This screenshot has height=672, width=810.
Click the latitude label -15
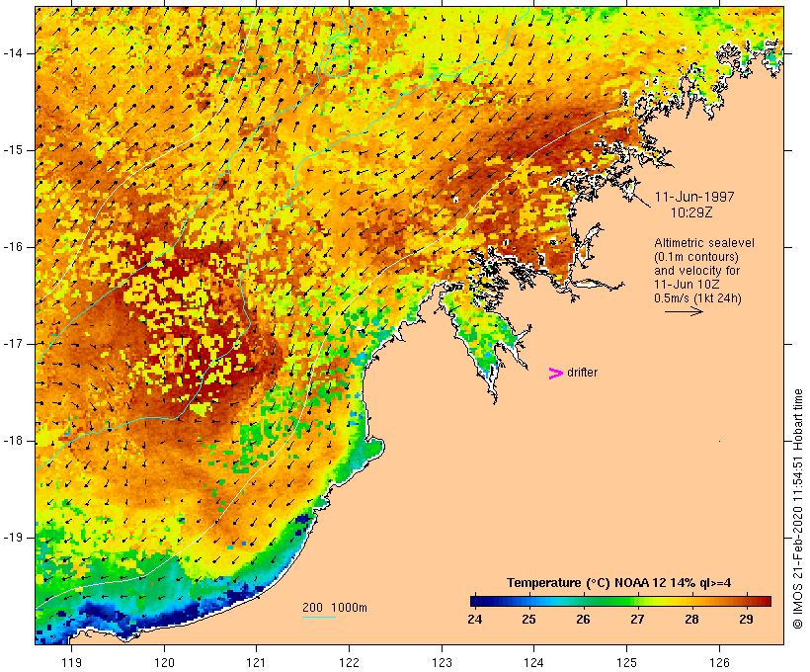(14, 150)
